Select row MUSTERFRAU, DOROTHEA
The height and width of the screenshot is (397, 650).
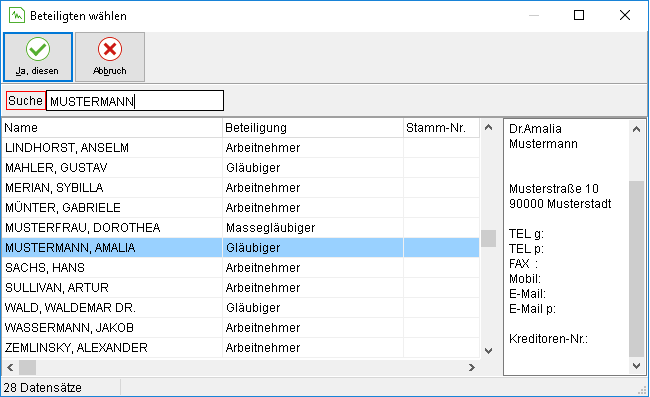click(x=240, y=228)
